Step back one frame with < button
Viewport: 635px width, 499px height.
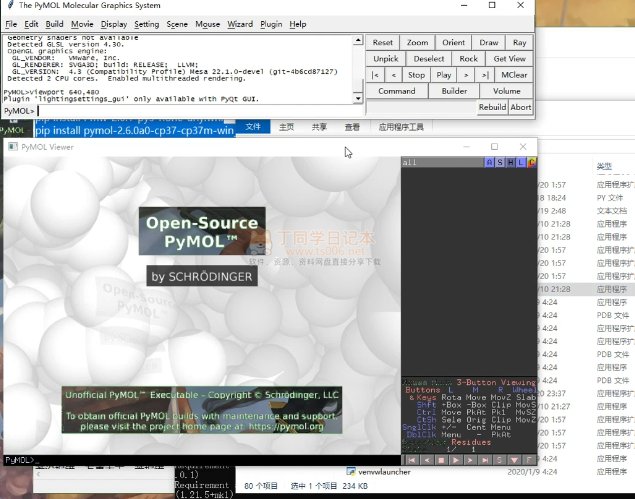point(393,75)
